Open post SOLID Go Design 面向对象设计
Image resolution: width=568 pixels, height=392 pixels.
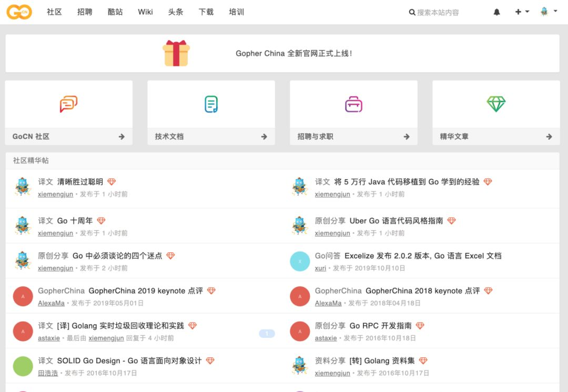[129, 361]
